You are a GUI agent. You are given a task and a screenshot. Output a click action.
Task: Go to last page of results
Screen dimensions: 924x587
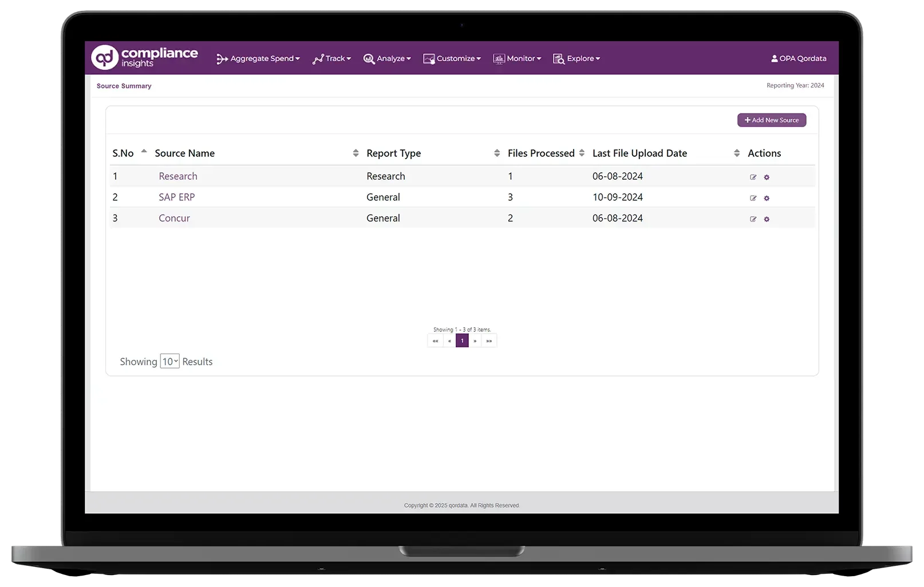[489, 341]
